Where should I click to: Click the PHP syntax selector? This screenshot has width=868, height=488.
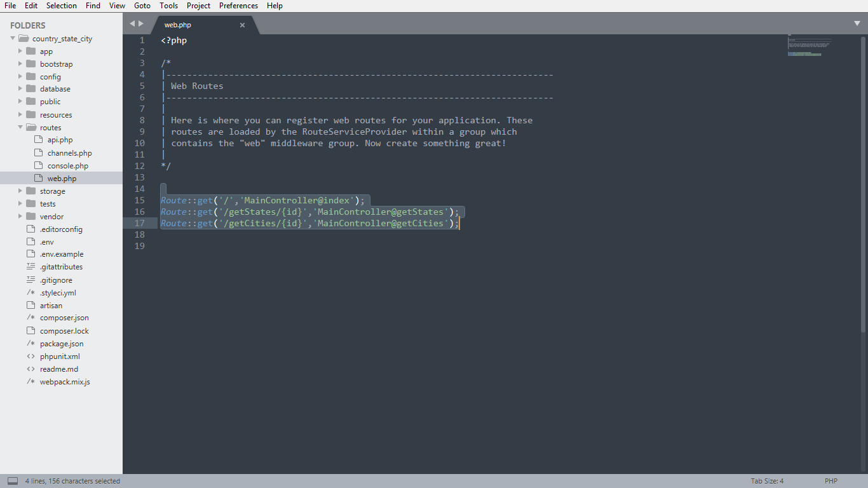tap(831, 481)
